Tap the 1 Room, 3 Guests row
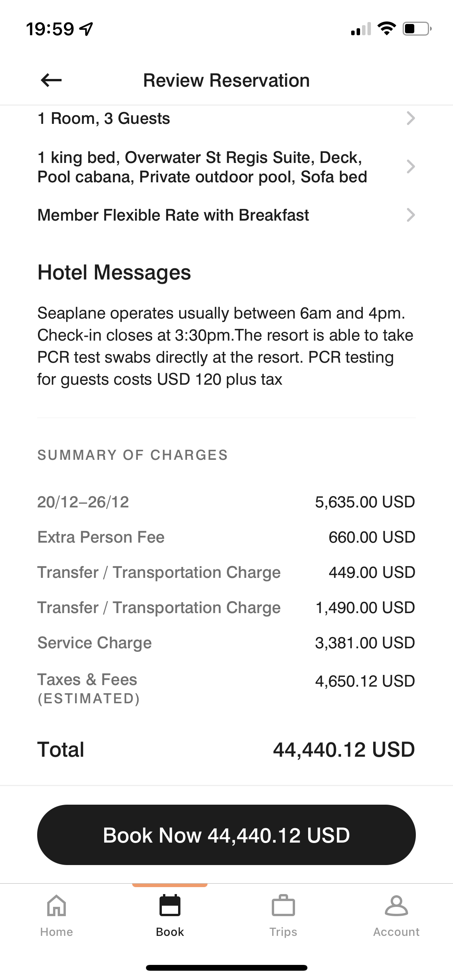 click(226, 118)
